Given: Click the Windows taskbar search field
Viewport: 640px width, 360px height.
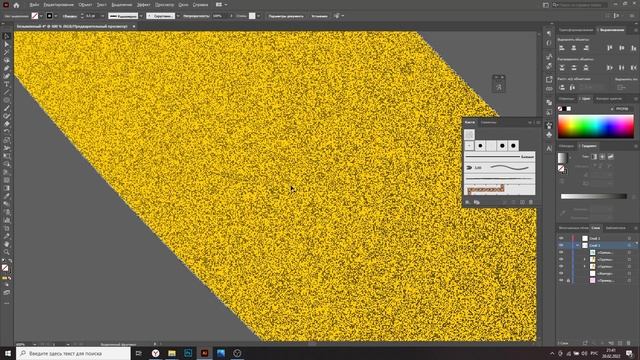Looking at the screenshot, I should point(73,353).
